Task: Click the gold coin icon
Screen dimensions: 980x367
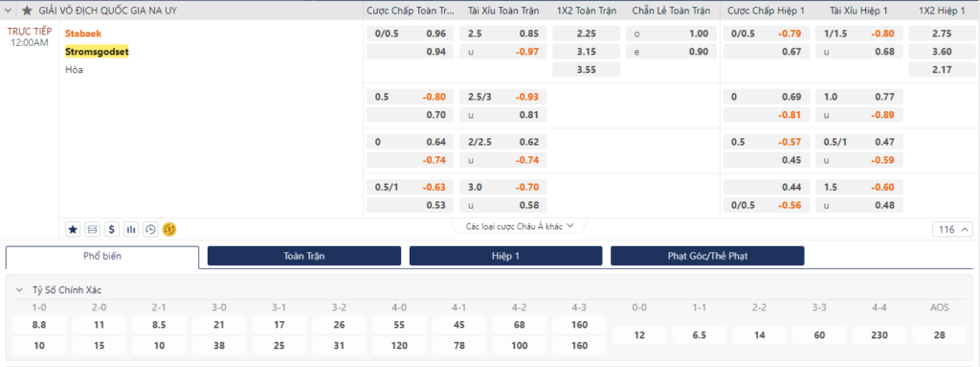Action: click(169, 229)
